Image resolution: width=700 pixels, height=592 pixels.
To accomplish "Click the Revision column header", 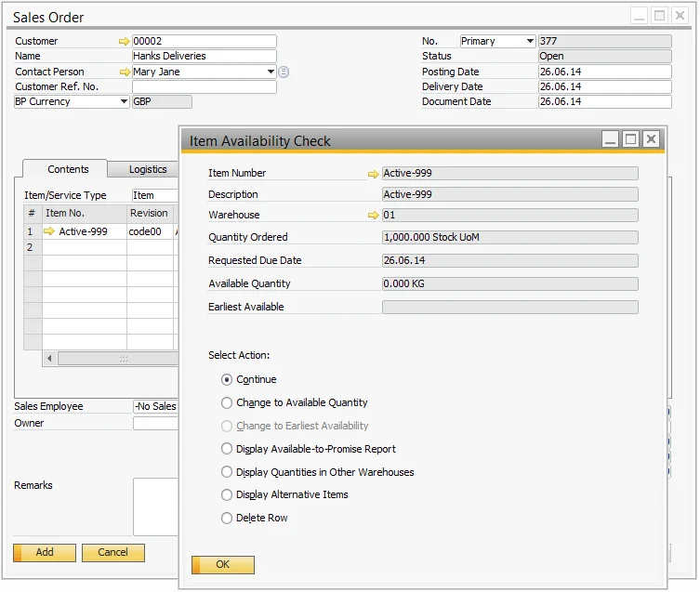I will pyautogui.click(x=150, y=214).
